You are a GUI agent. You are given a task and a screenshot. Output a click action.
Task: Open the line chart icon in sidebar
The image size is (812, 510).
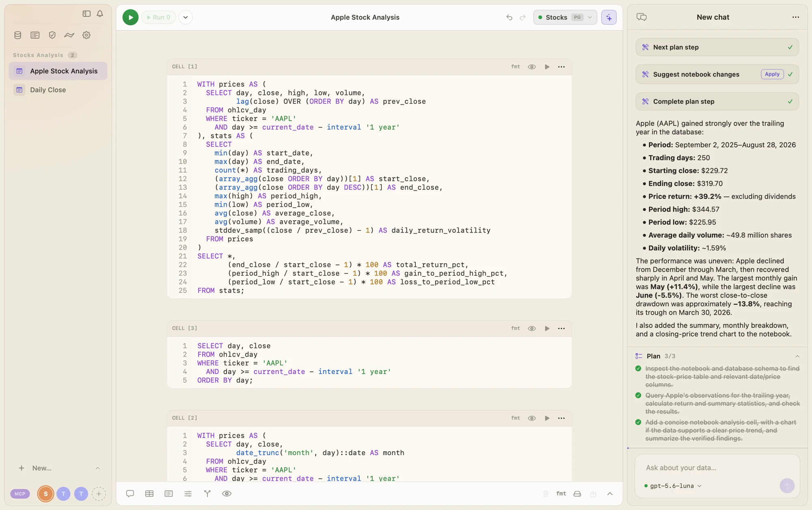click(69, 35)
